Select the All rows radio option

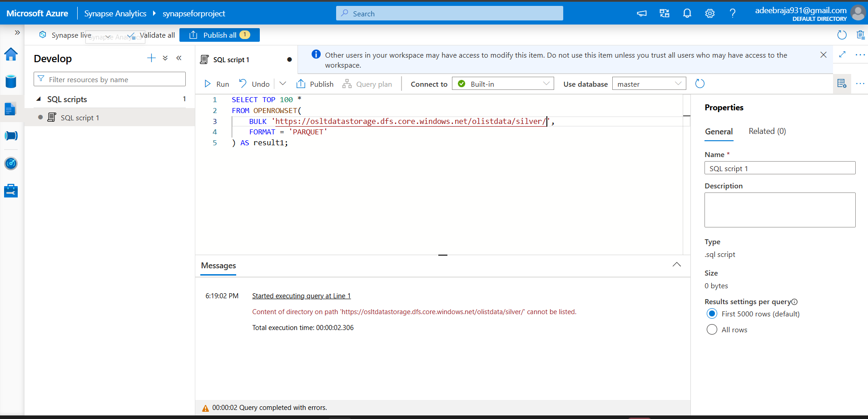712,330
